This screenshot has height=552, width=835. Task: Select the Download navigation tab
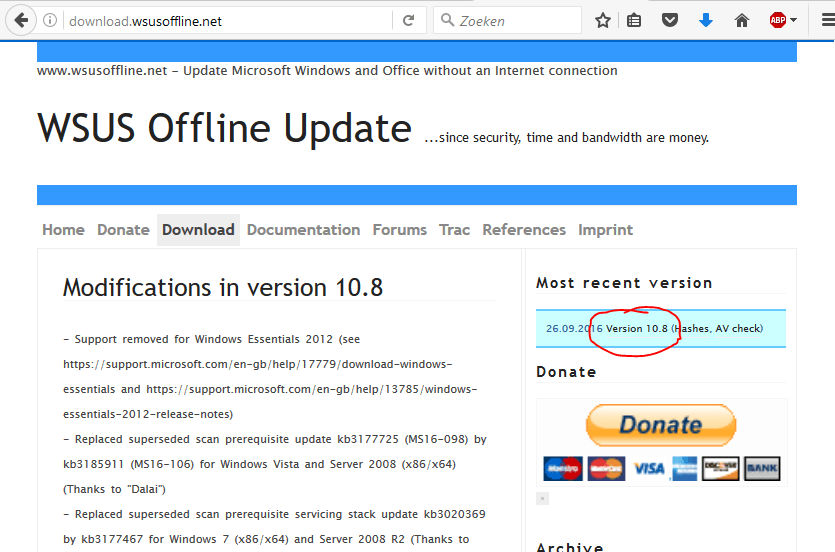198,230
